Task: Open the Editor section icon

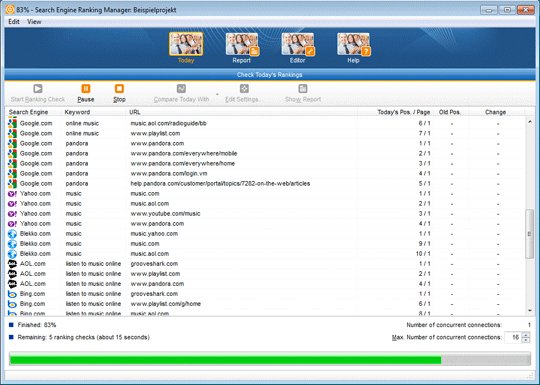Action: (298, 44)
